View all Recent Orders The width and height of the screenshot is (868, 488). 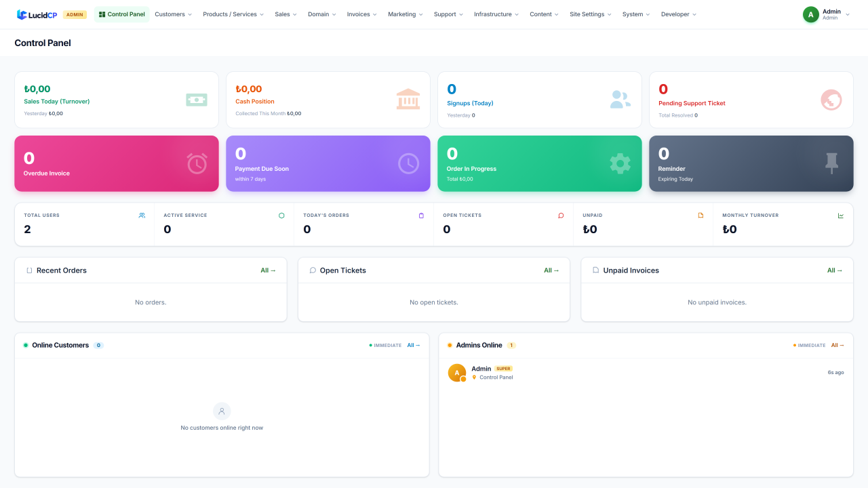[269, 270]
